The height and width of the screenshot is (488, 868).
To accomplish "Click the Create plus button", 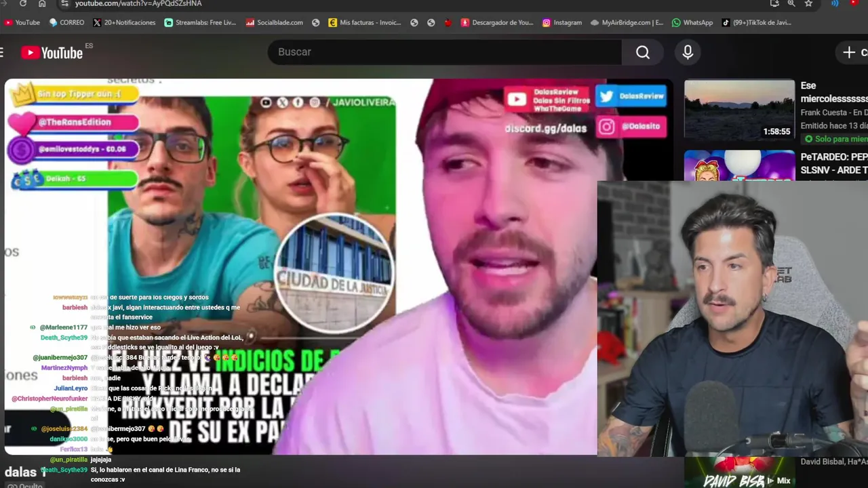I will coord(853,52).
